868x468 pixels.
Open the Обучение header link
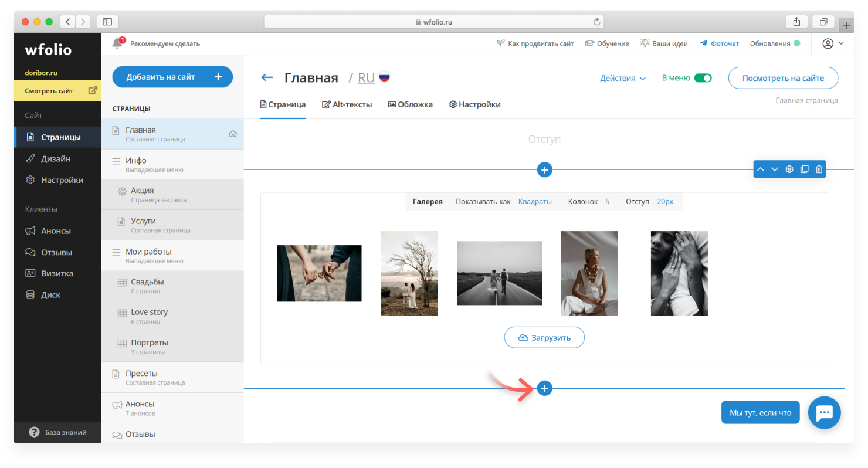coord(607,43)
